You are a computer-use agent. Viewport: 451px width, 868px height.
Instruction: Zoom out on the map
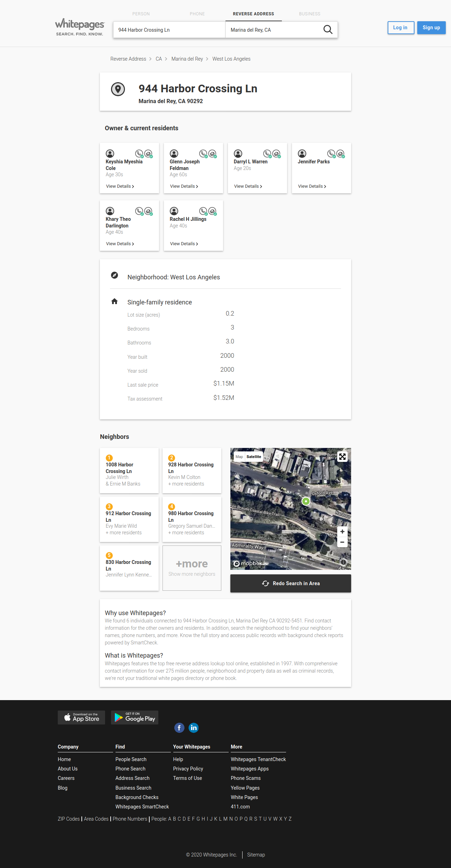342,542
